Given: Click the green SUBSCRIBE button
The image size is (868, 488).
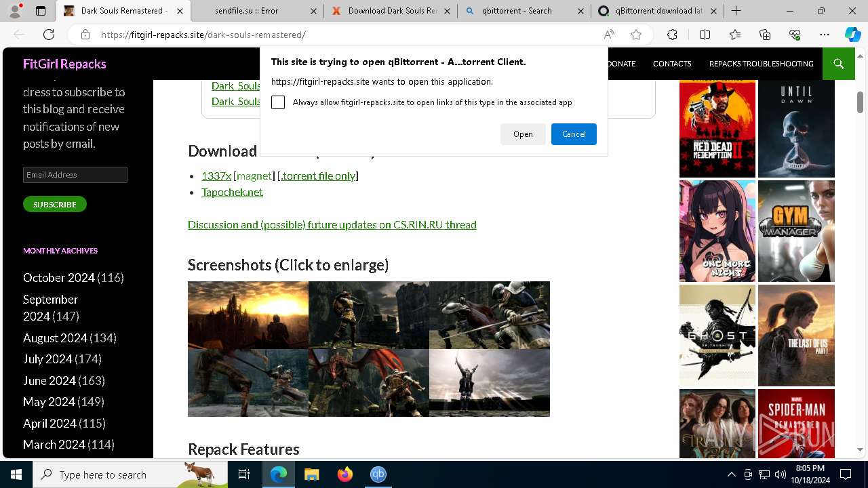Looking at the screenshot, I should (x=55, y=204).
